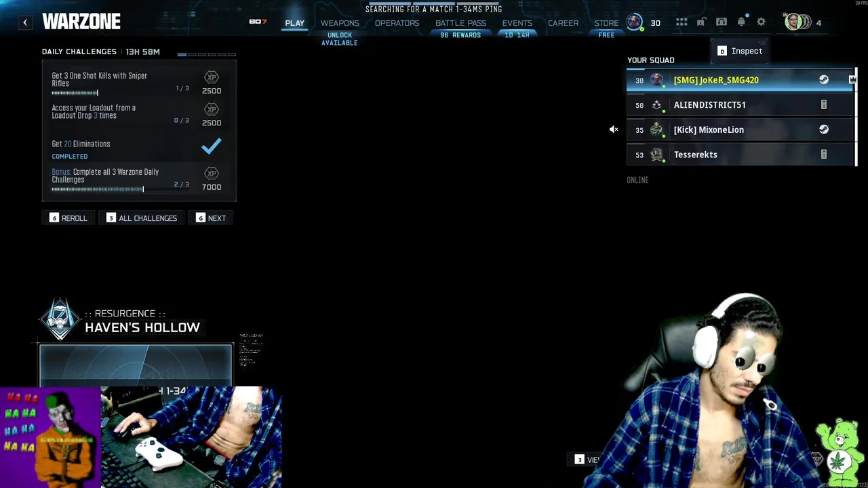
Task: Click 'Get 20 Eliminations' challenge text
Action: pos(81,144)
